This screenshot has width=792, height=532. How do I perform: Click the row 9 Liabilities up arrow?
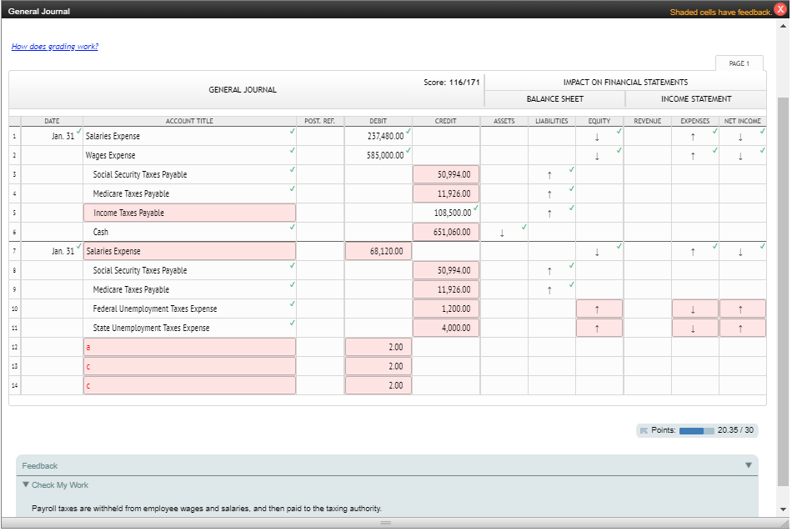[549, 290]
